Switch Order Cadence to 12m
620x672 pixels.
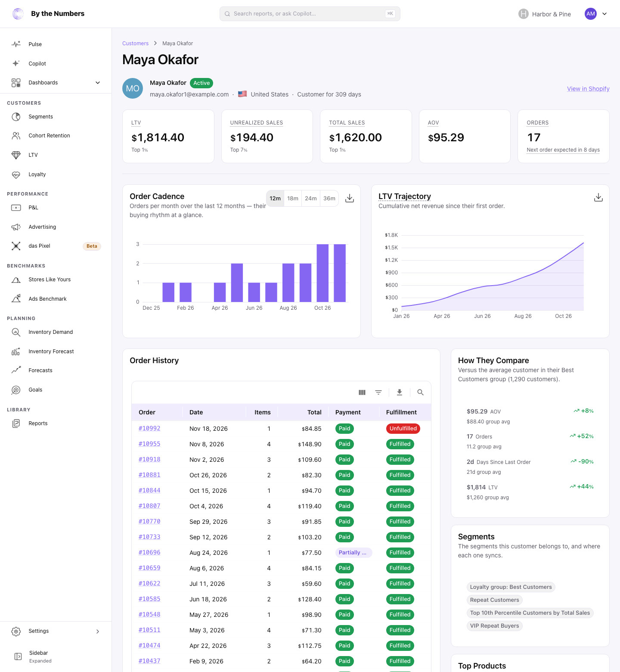point(275,199)
